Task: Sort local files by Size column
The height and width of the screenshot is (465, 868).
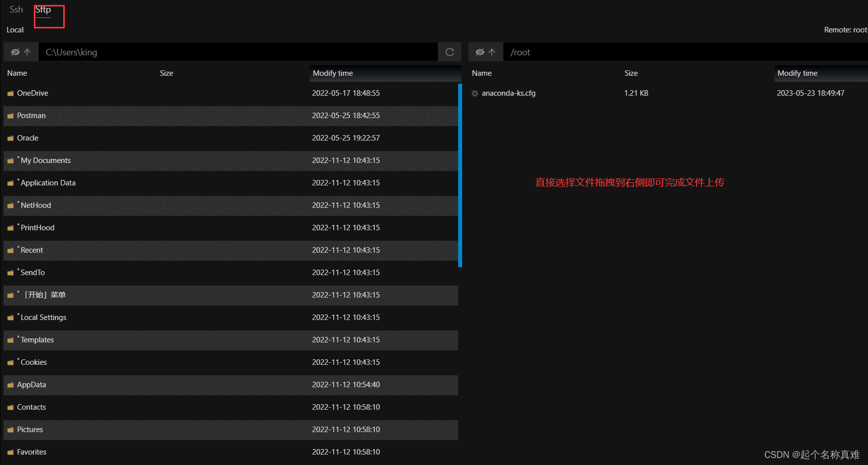Action: tap(166, 73)
